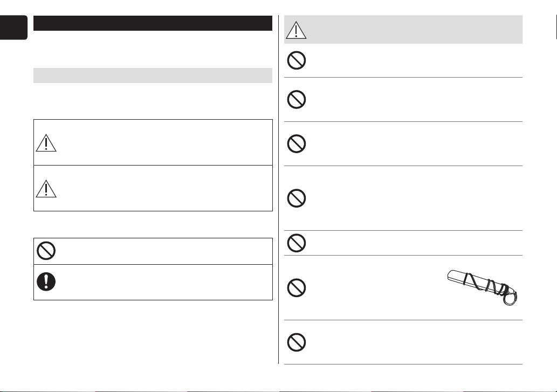The image size is (557, 392).
Task: Select the lower warning triangle in left bordered box
Action: [46, 189]
